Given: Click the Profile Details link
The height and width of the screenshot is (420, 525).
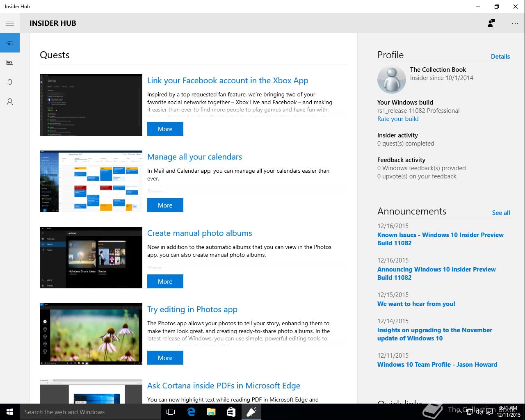Looking at the screenshot, I should pyautogui.click(x=500, y=57).
